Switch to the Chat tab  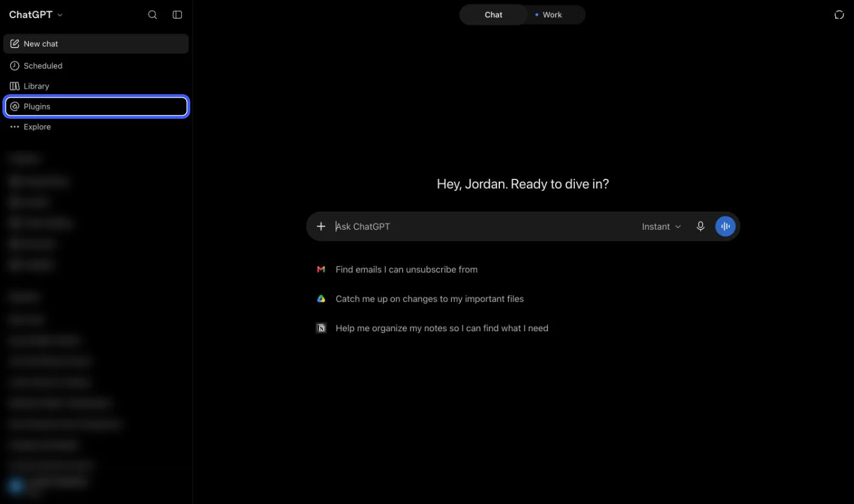coord(493,14)
